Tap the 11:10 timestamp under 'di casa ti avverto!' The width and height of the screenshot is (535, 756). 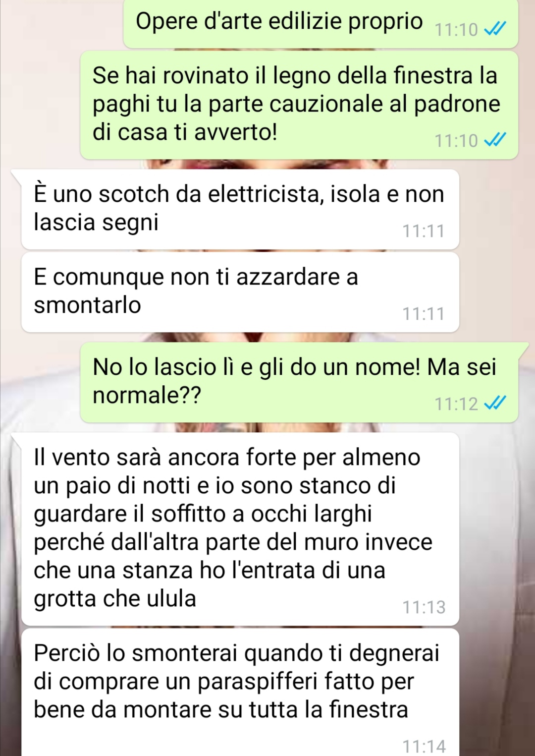point(456,141)
